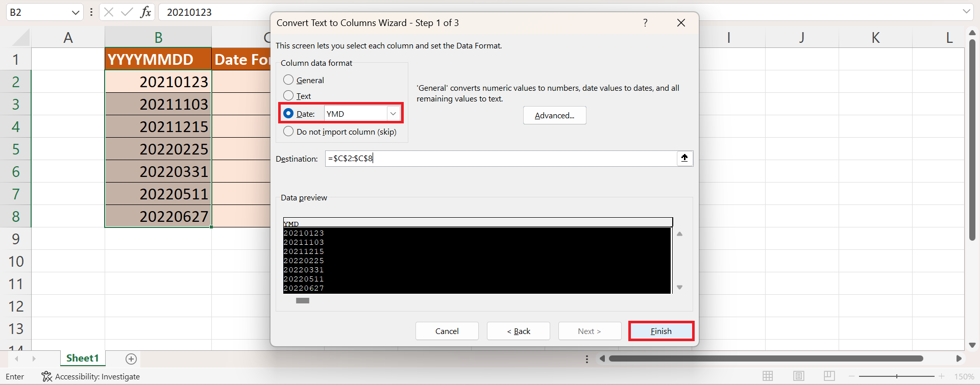Click the Finish button

tap(661, 331)
